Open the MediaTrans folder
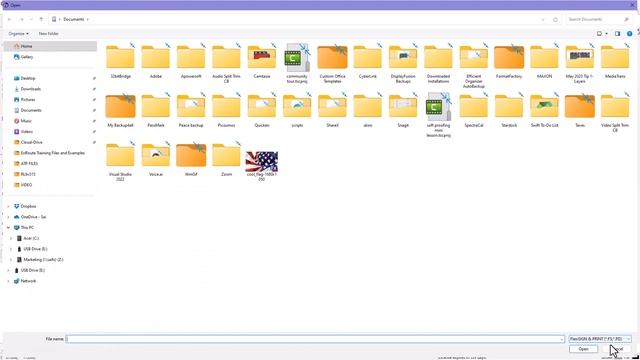This screenshot has width=640, height=360. click(x=615, y=61)
